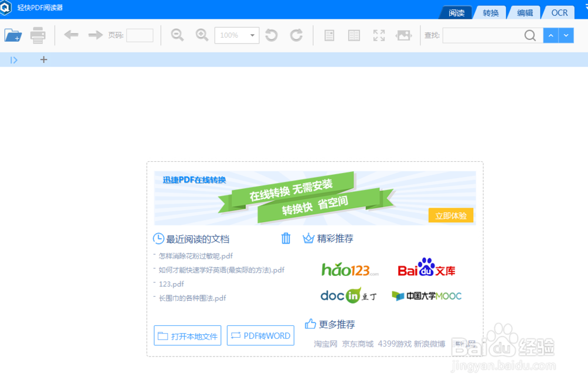Viewport: 588px width, 386px height.
Task: Click the 立即体验 button on the banner
Action: pos(450,215)
